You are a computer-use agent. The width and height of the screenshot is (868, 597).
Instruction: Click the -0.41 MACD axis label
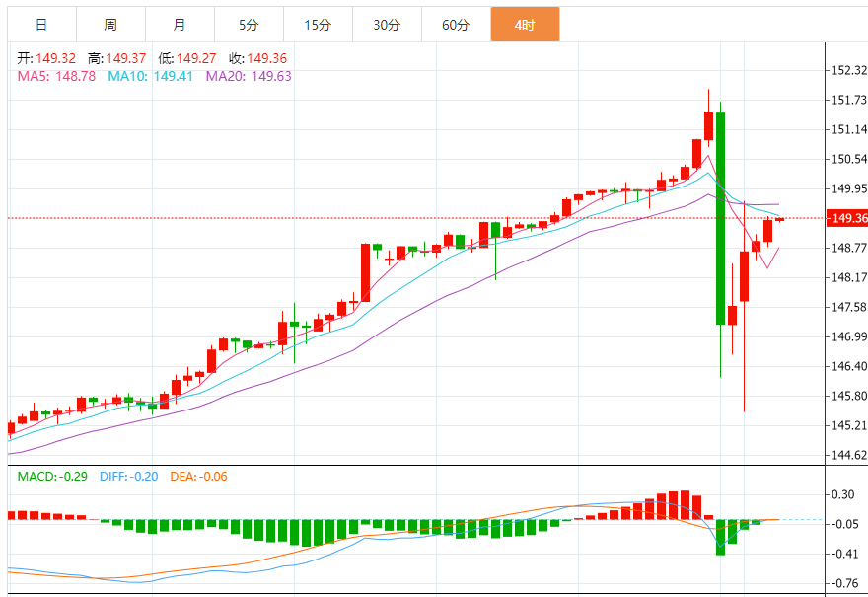click(844, 554)
